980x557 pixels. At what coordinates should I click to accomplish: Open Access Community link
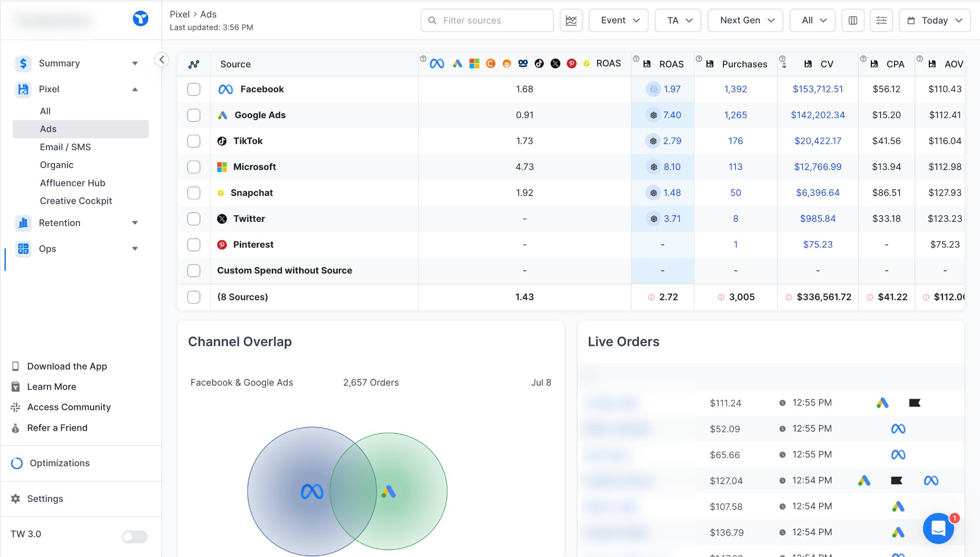(69, 407)
